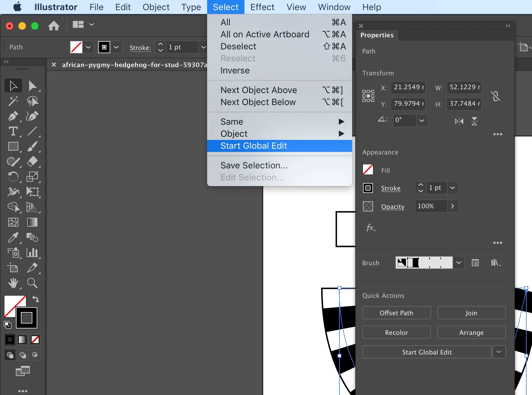Select the Scale tool

(x=32, y=177)
